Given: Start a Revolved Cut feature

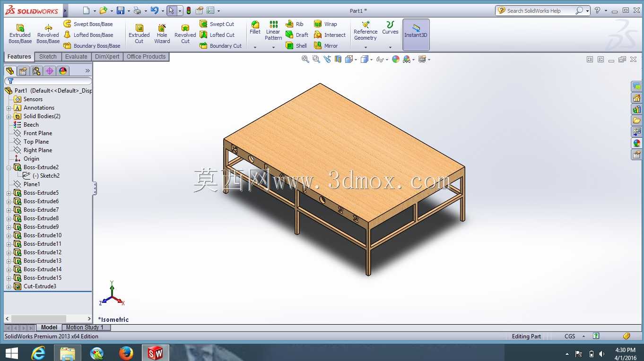Looking at the screenshot, I should (185, 34).
